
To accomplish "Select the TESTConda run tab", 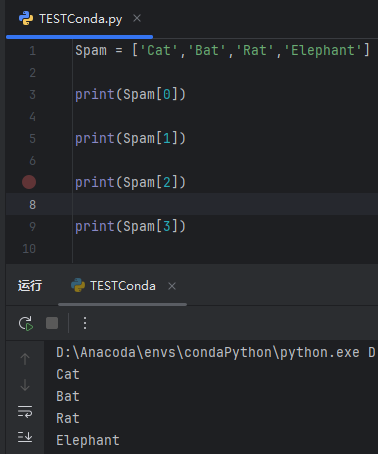I will click(x=123, y=286).
